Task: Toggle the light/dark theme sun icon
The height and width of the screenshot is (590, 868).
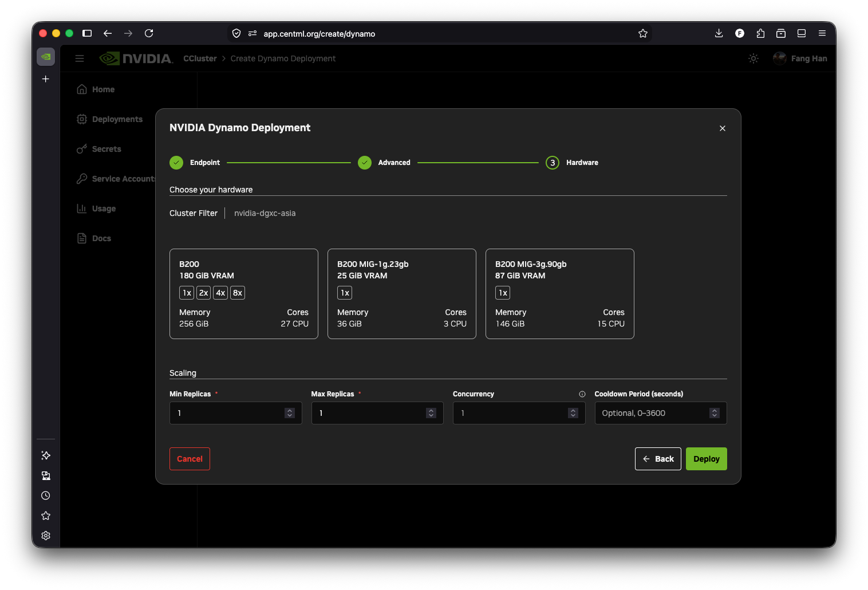Action: pos(753,58)
